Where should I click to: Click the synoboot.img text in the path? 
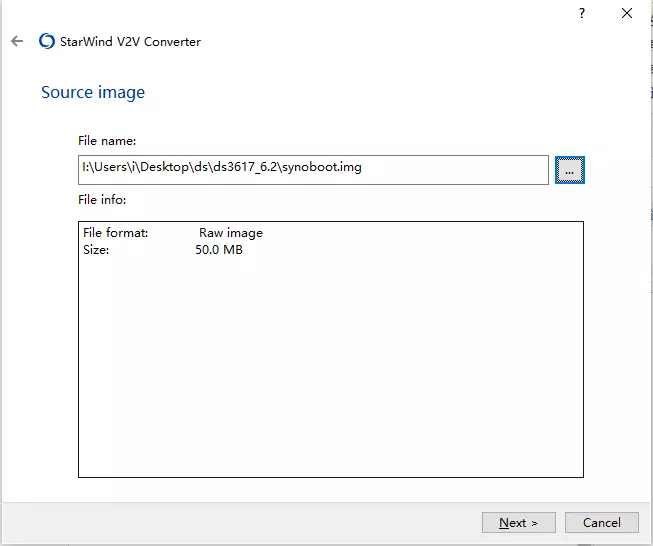click(x=322, y=167)
